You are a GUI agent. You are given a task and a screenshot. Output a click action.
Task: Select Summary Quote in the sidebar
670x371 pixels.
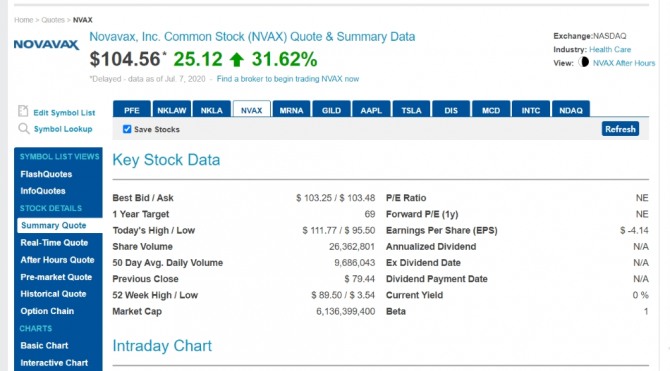pos(60,225)
